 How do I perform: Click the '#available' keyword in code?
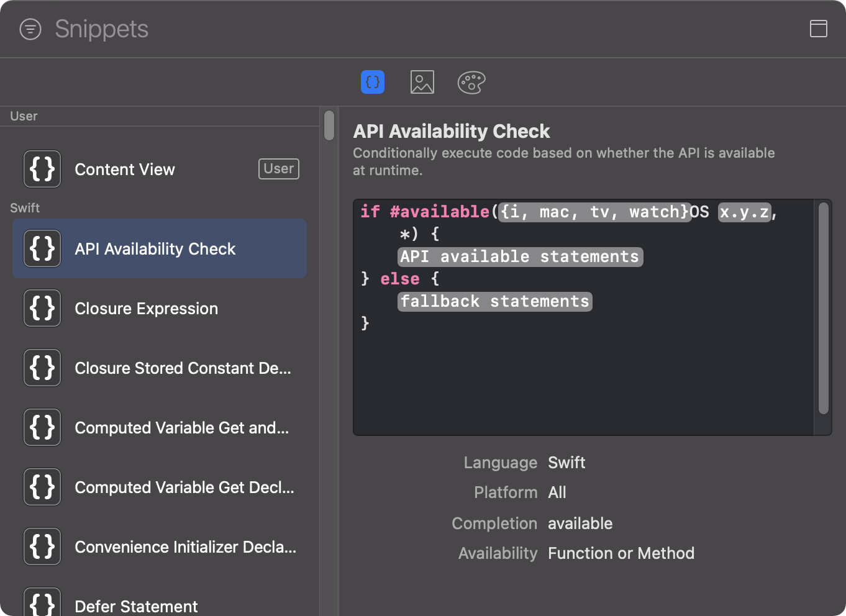[x=440, y=212]
